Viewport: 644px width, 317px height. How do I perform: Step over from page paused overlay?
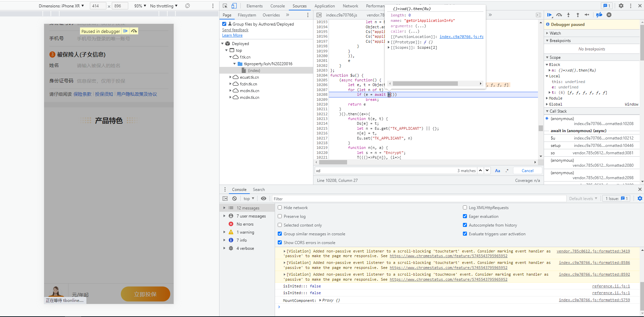(x=134, y=31)
